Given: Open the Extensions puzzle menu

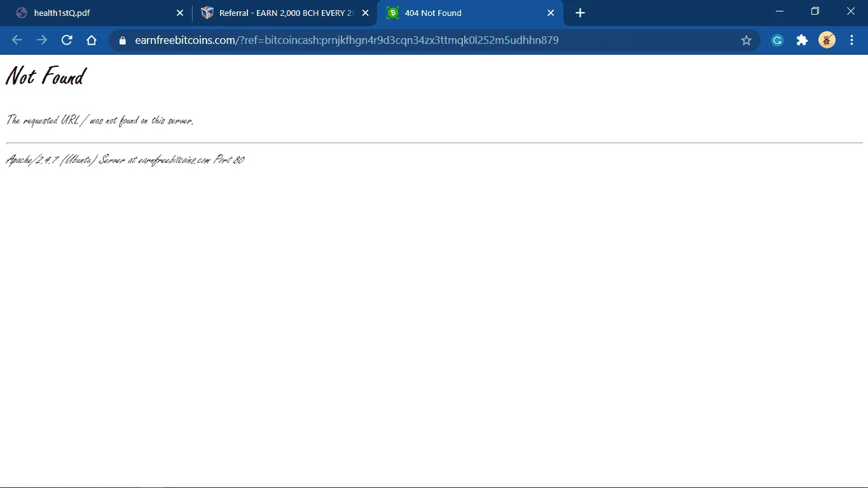Looking at the screenshot, I should click(x=802, y=40).
